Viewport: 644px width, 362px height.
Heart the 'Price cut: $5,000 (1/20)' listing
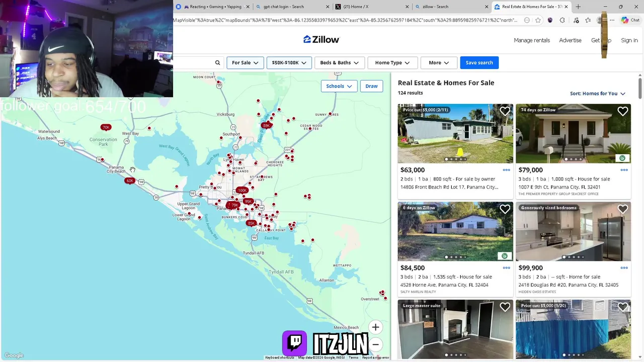coord(622,307)
